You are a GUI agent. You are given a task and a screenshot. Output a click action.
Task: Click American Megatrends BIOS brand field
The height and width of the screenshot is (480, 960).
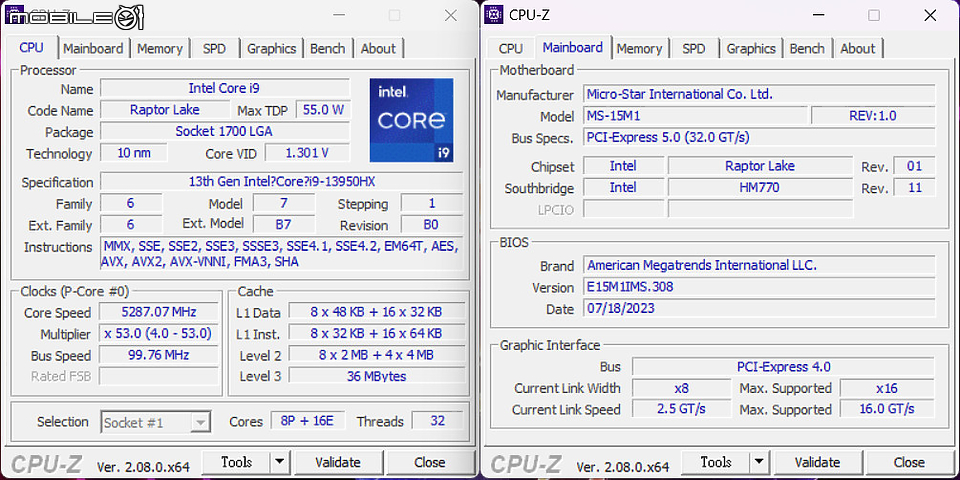pyautogui.click(x=759, y=265)
